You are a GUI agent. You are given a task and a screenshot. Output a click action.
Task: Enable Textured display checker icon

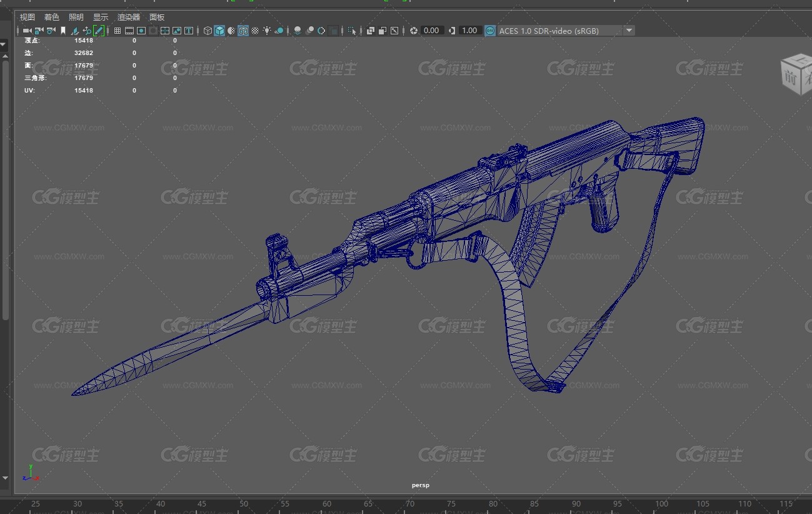click(255, 30)
